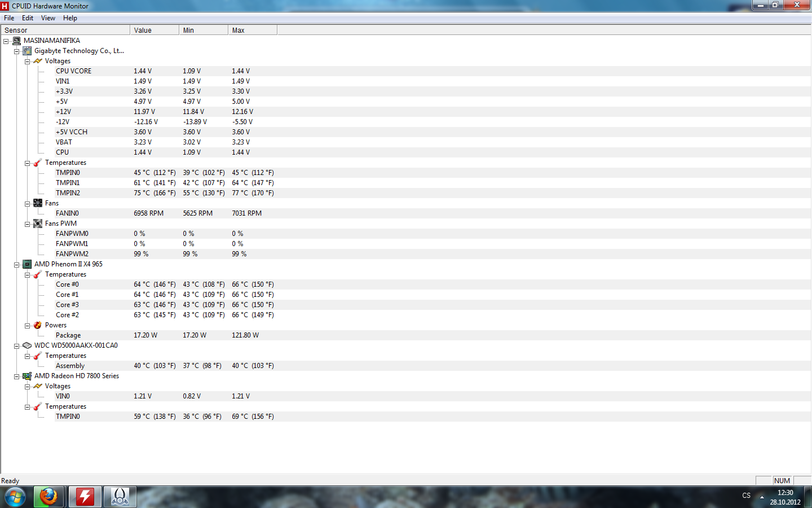This screenshot has height=508, width=812.
Task: Open the Windows Start menu orb
Action: [15, 497]
